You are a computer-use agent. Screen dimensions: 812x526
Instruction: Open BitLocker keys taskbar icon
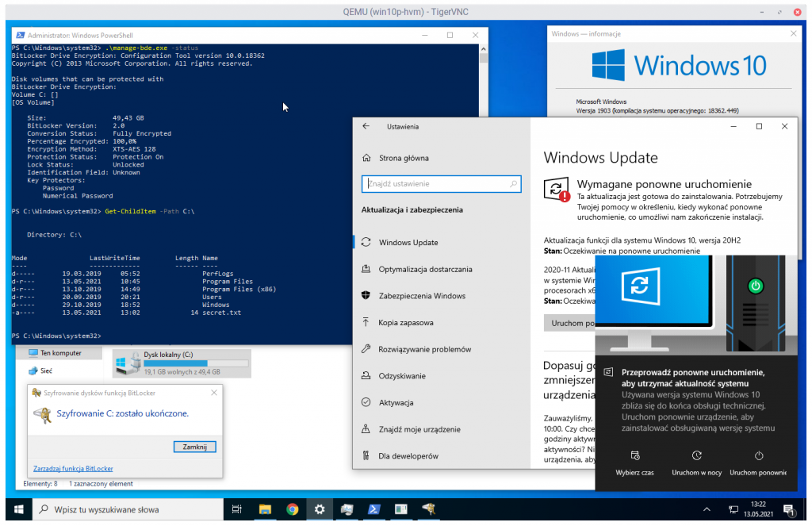click(428, 510)
